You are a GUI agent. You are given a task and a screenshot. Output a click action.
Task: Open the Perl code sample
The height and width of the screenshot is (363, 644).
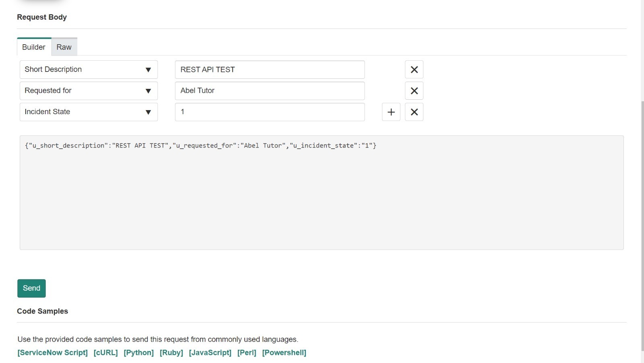pyautogui.click(x=247, y=353)
